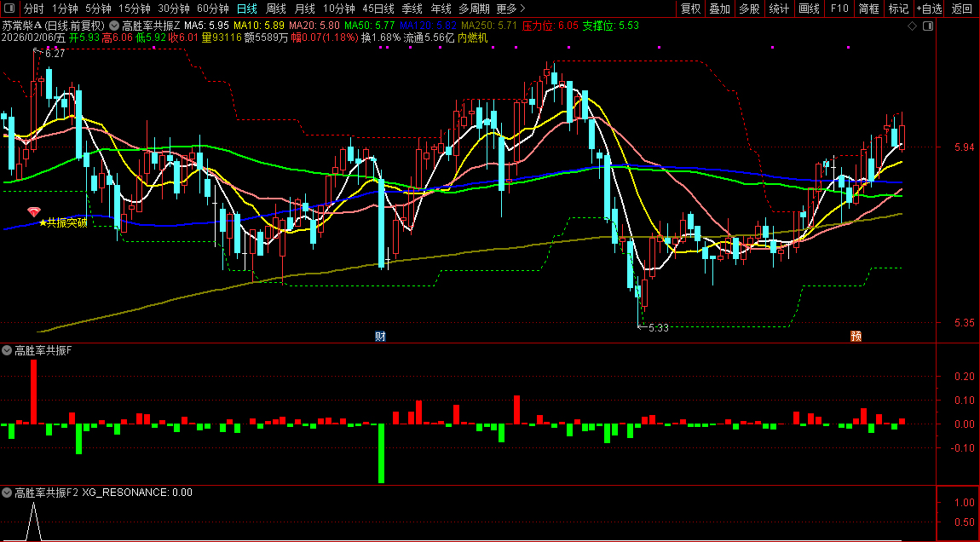Switch to the 15分钟 period tab
980x542 pixels.
(x=135, y=9)
